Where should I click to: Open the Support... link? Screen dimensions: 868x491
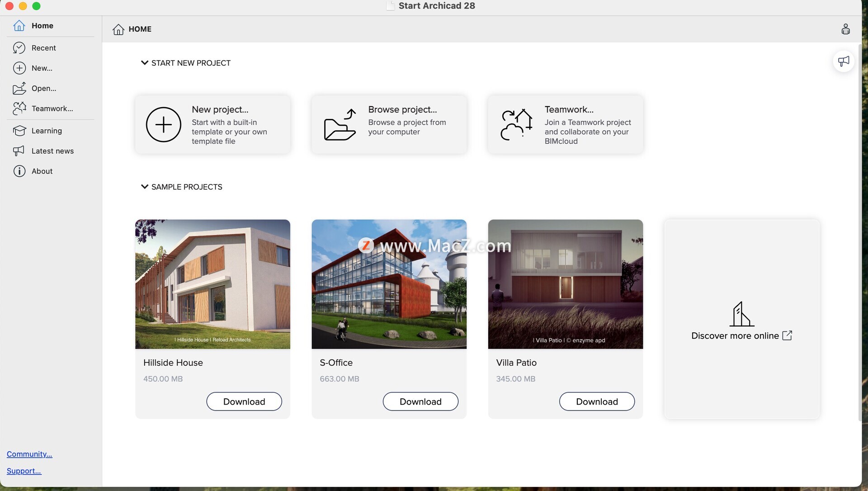(24, 471)
